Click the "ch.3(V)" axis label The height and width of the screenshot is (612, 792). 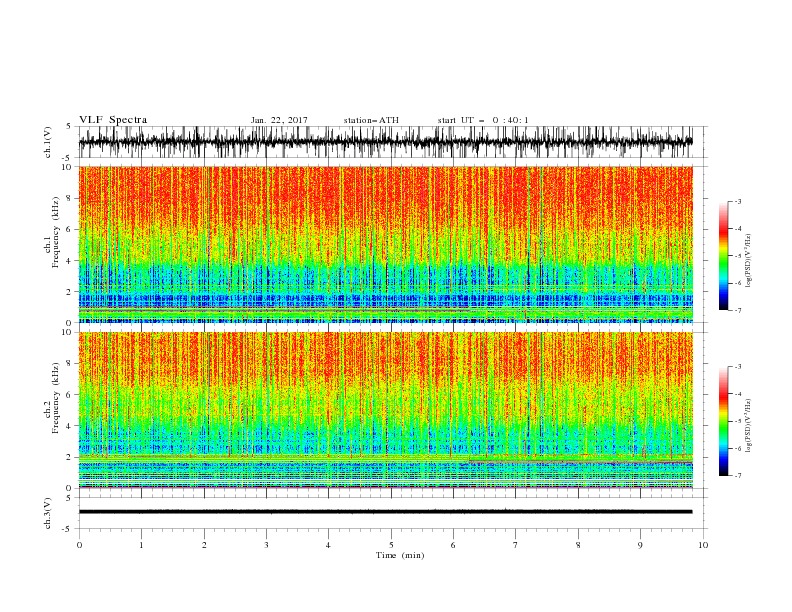(x=48, y=513)
